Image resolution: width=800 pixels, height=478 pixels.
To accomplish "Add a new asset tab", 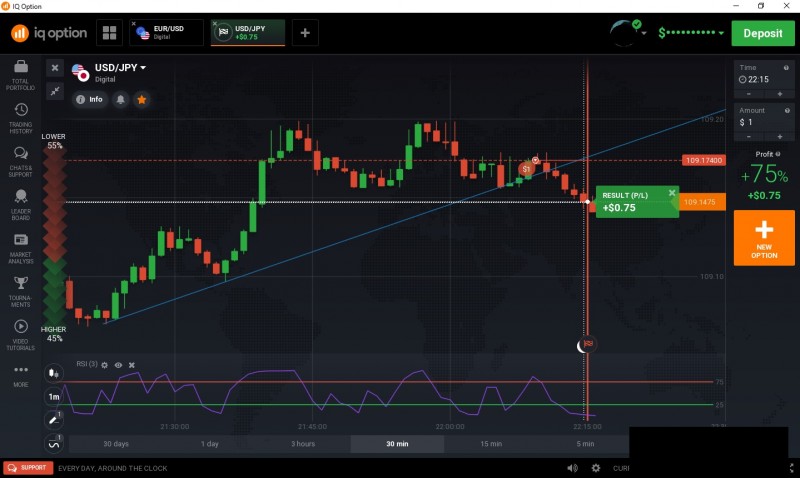I will (305, 33).
